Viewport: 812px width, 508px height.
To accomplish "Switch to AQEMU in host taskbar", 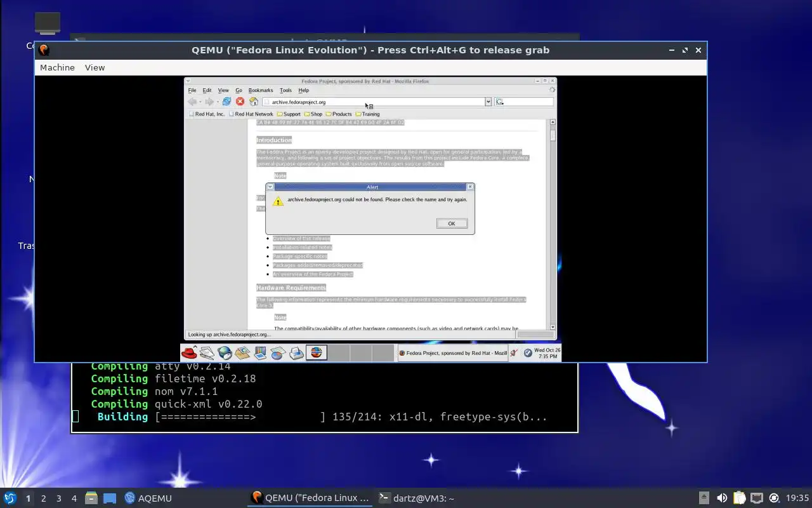I will [x=148, y=498].
